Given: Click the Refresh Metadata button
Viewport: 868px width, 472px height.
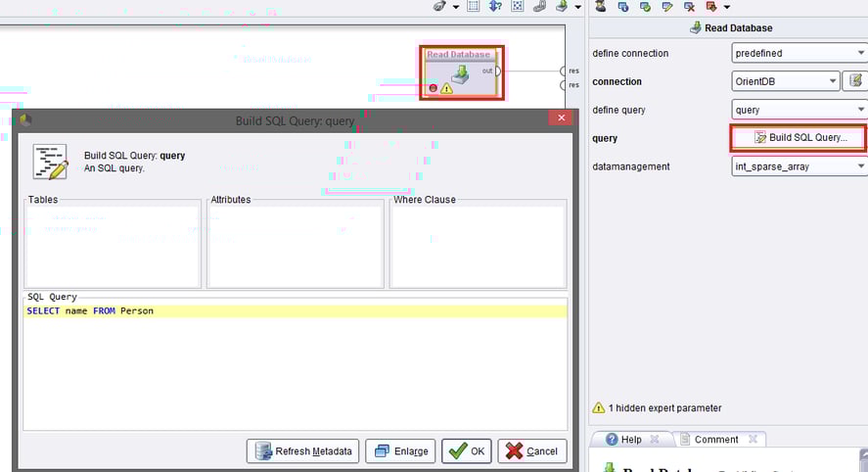Looking at the screenshot, I should (x=302, y=451).
